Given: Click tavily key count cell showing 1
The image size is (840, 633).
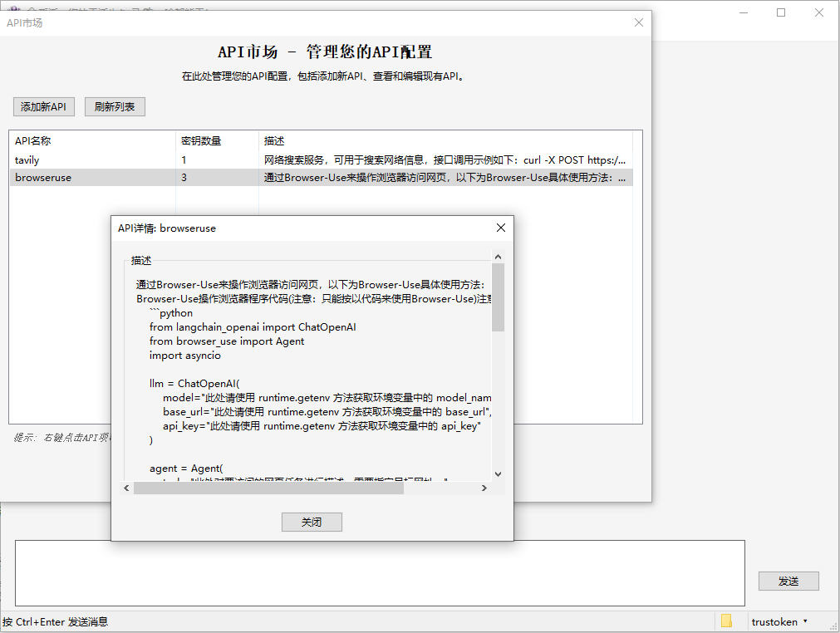Looking at the screenshot, I should tap(217, 160).
